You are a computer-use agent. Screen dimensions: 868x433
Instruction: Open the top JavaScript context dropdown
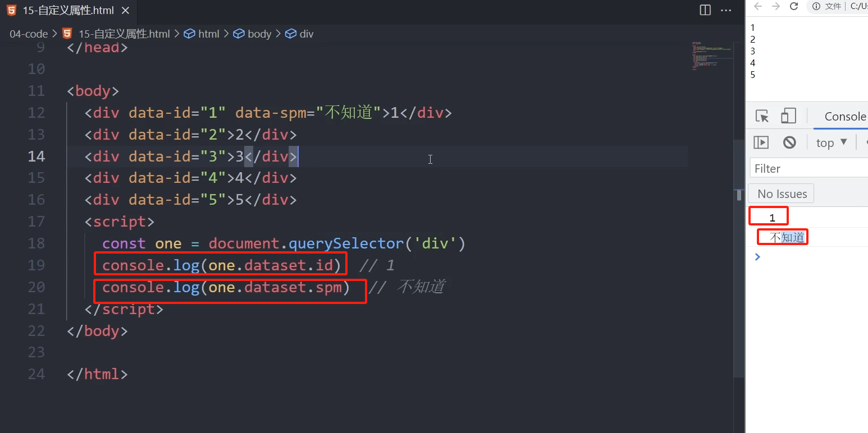[x=831, y=142]
